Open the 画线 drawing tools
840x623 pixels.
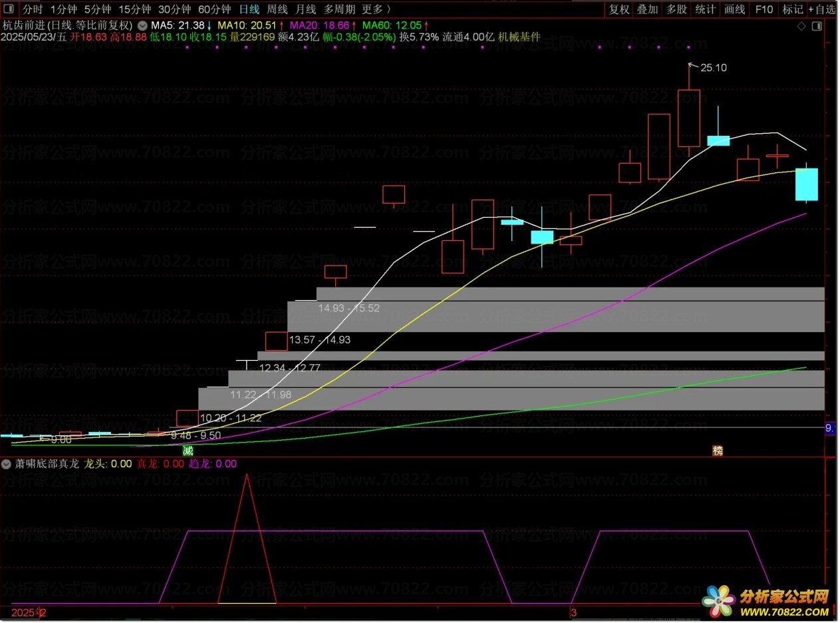734,9
